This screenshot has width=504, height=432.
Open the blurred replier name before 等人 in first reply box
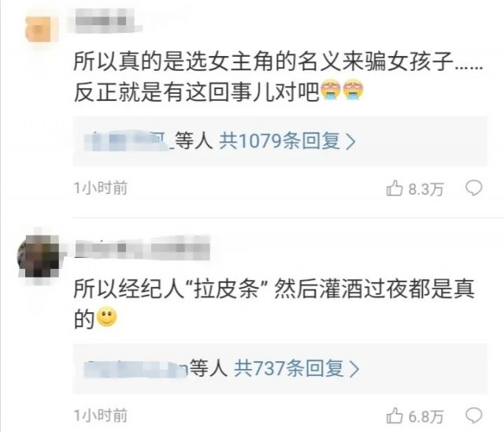tap(128, 141)
